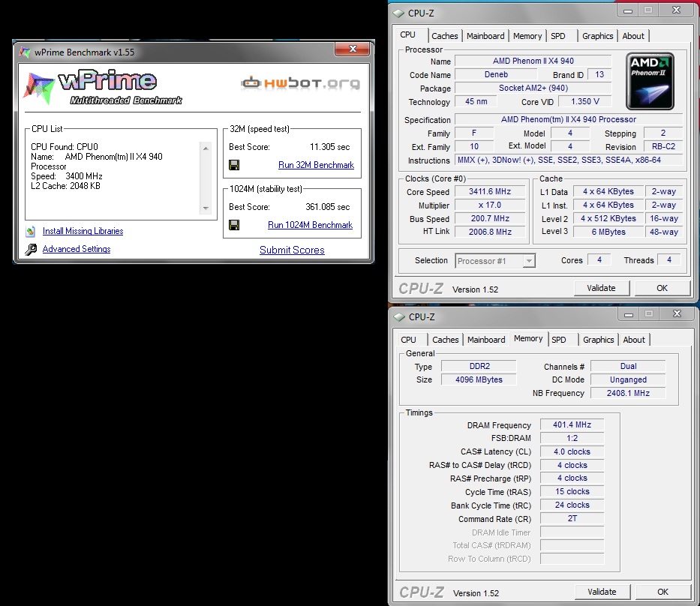Close the wPrime Benchmark window
Image resolution: width=700 pixels, height=606 pixels.
[352, 49]
